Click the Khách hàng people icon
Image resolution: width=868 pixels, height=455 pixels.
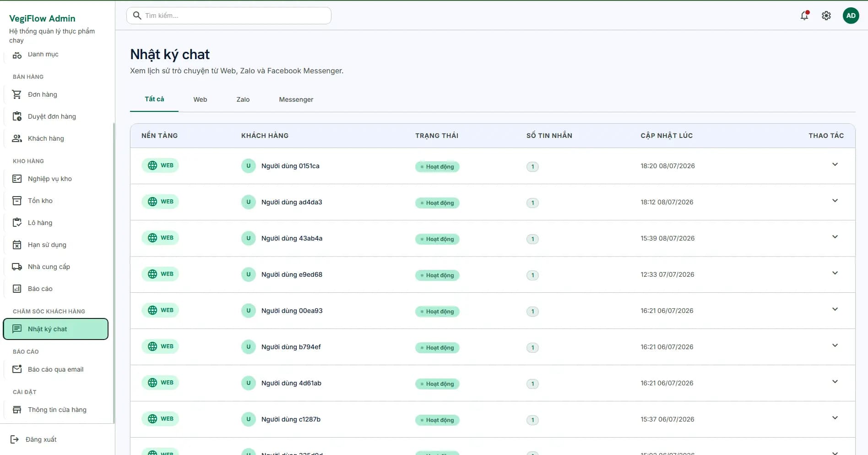point(17,138)
